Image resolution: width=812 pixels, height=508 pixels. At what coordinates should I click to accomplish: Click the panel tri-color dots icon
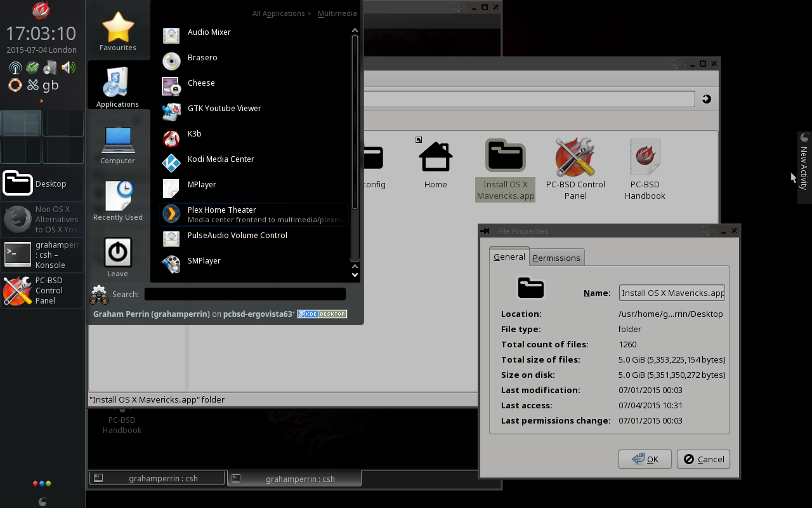[42, 483]
